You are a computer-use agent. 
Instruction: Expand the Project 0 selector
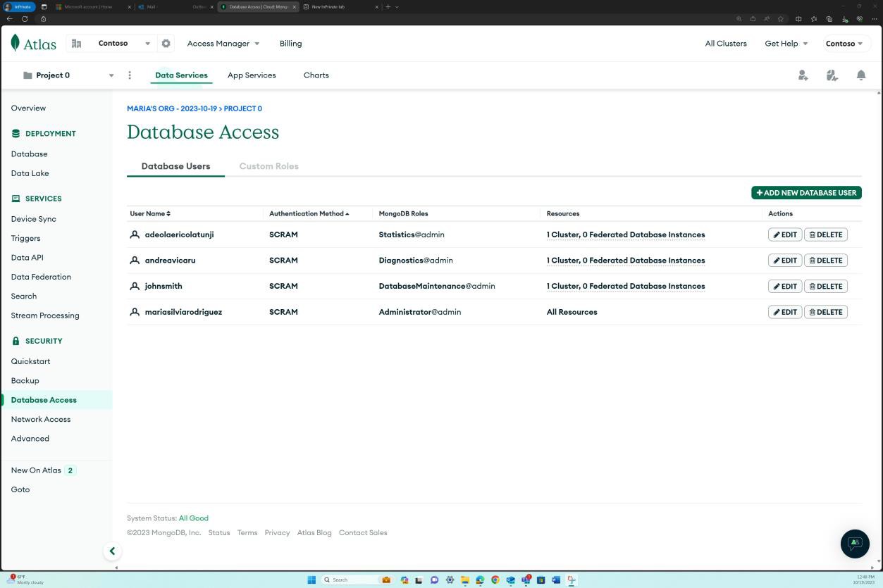(x=111, y=75)
